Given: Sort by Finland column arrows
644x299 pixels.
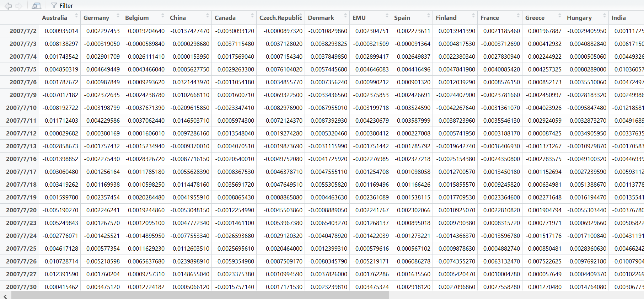Looking at the screenshot, I should (473, 16).
